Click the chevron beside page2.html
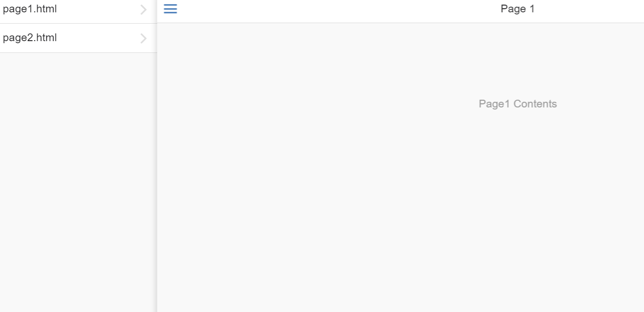This screenshot has width=644, height=312. [144, 38]
